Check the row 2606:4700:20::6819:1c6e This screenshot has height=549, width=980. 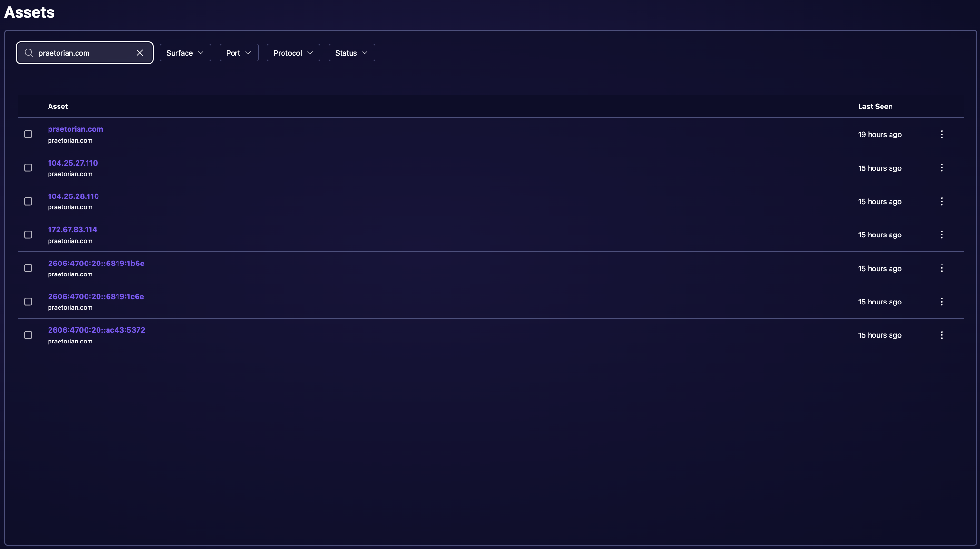(x=29, y=302)
